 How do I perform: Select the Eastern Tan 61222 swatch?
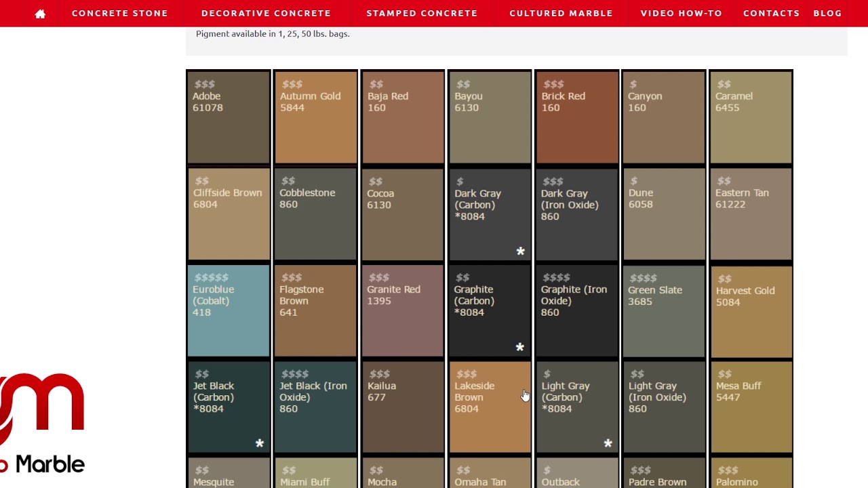[751, 214]
